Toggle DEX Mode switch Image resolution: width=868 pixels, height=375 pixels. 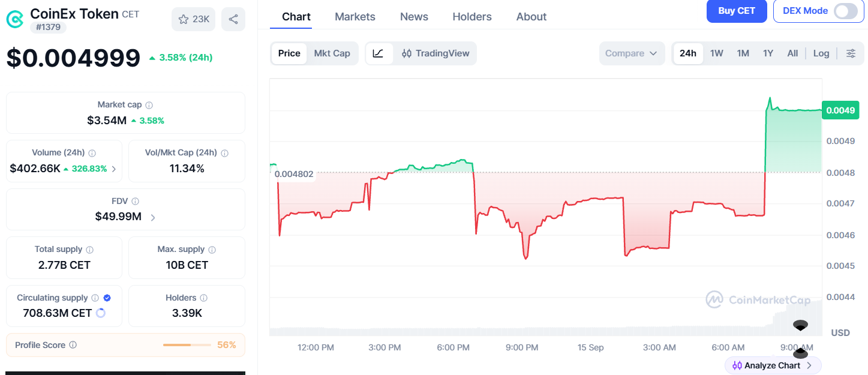[846, 11]
